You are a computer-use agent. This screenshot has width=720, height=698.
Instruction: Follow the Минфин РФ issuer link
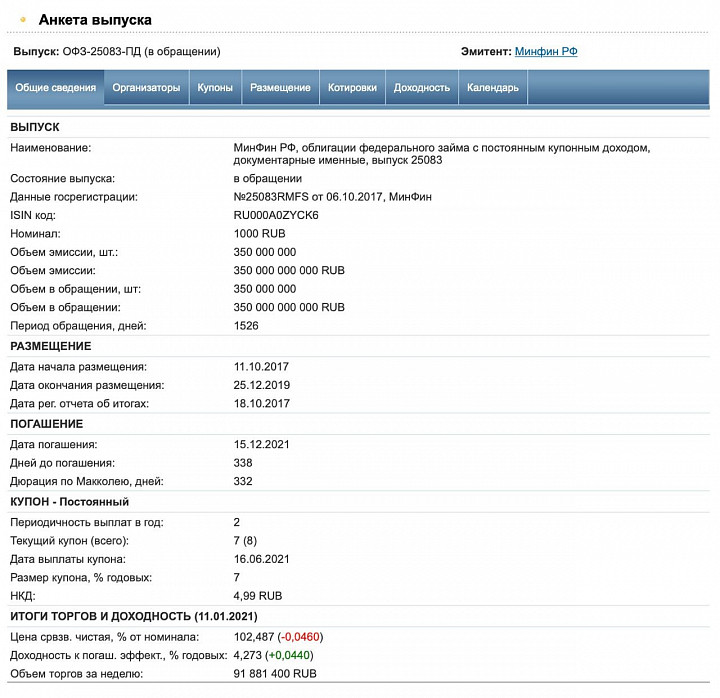(546, 51)
